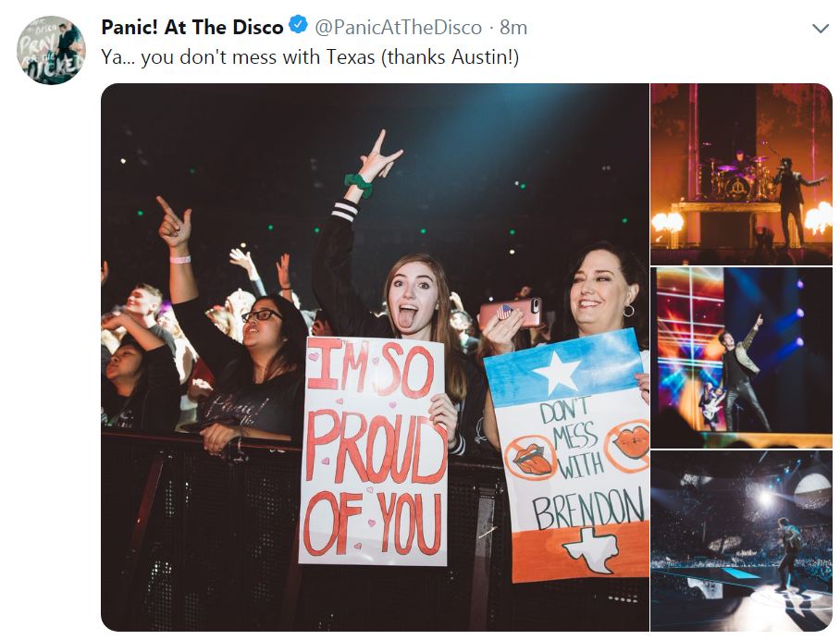Click the crossed-out tongue lips drawing

click(530, 457)
